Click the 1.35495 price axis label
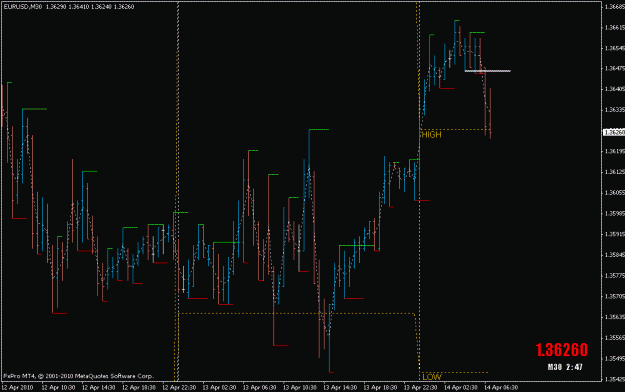 coord(614,359)
